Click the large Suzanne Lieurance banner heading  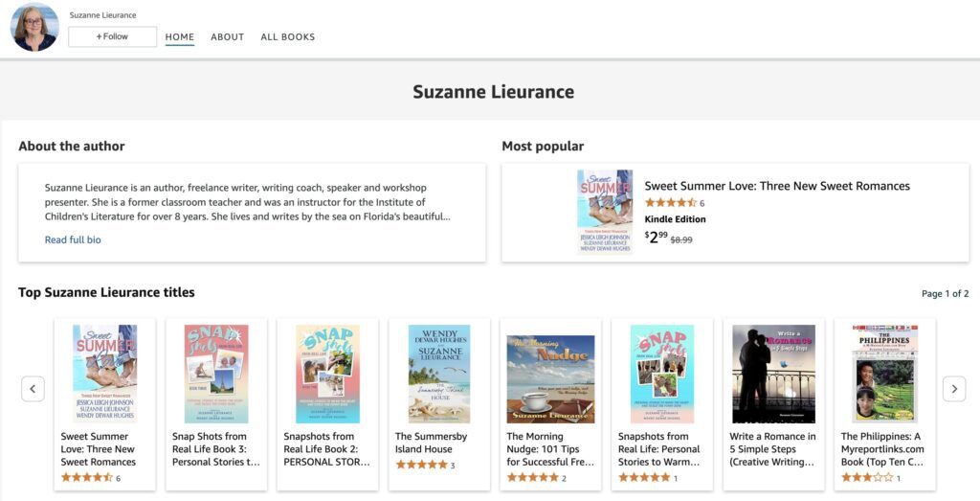point(493,92)
